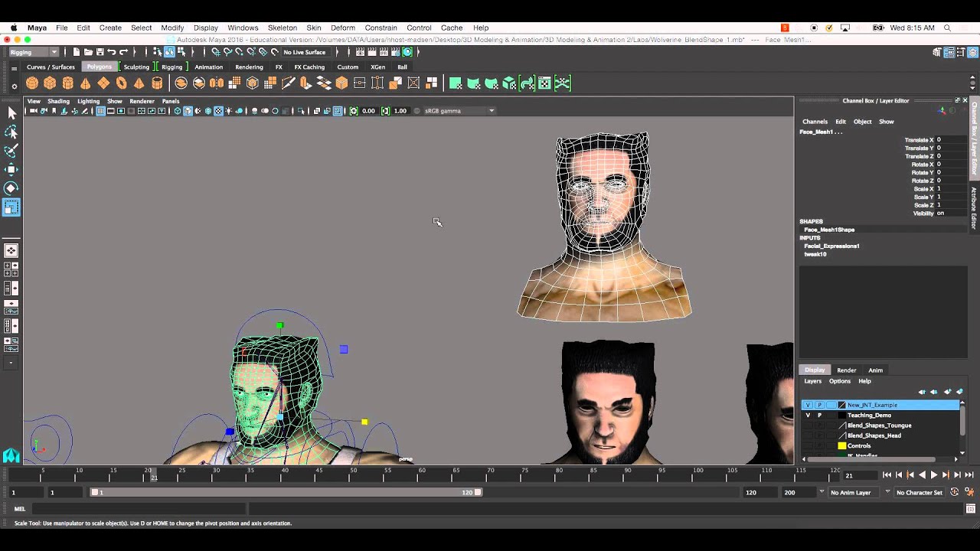Open Channels menu in Channel Box
Viewport: 980px width, 551px height.
coord(815,122)
